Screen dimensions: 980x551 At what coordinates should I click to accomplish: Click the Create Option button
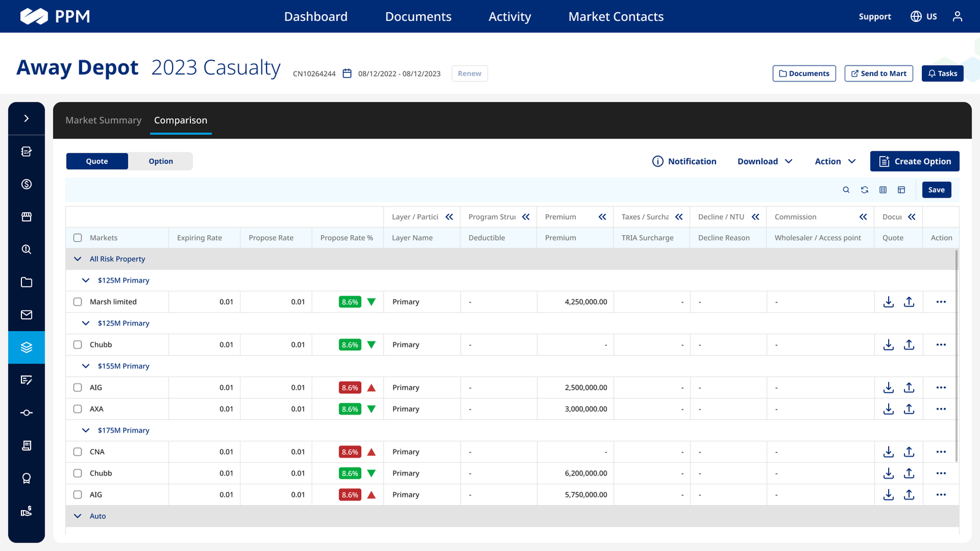coord(914,161)
